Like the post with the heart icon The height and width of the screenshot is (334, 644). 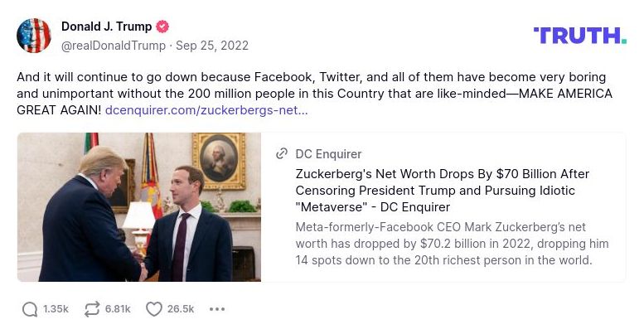pyautogui.click(x=153, y=309)
